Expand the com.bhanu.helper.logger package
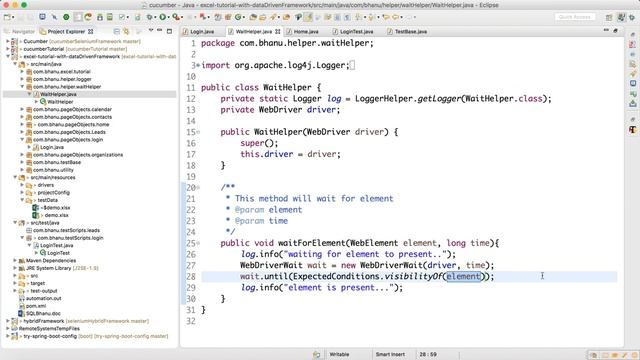This screenshot has height=360, width=640. coord(22,79)
